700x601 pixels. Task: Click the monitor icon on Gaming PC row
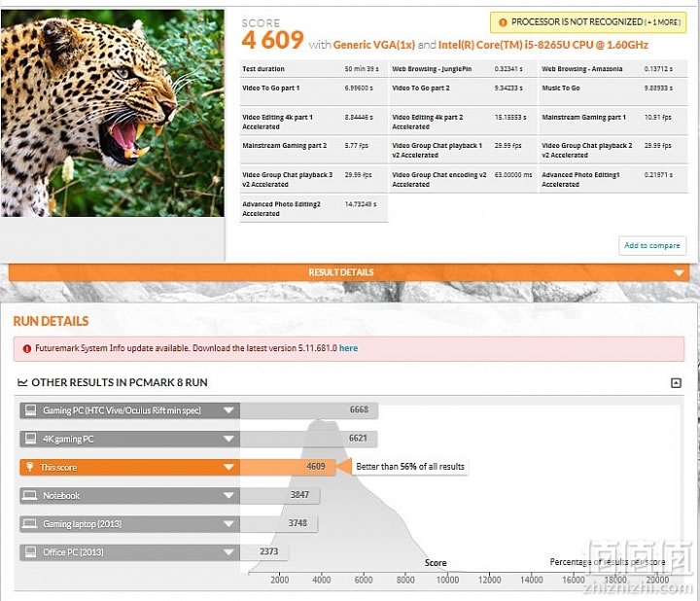point(30,409)
